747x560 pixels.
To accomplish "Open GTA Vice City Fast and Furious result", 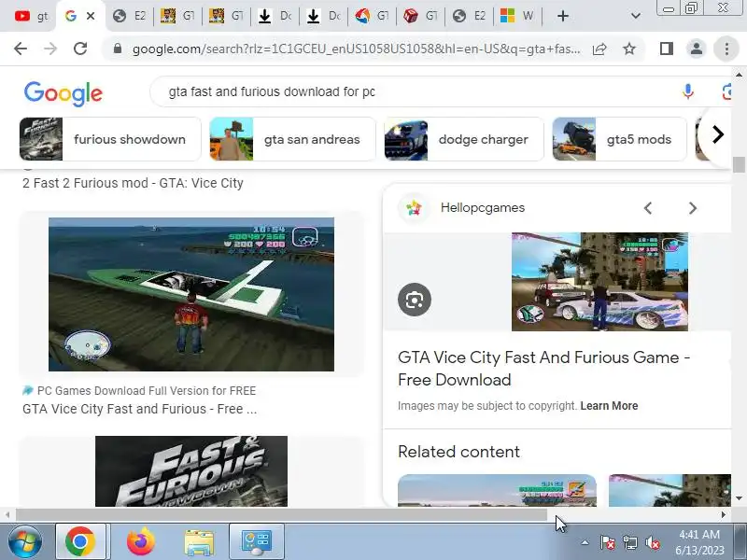I will [139, 409].
